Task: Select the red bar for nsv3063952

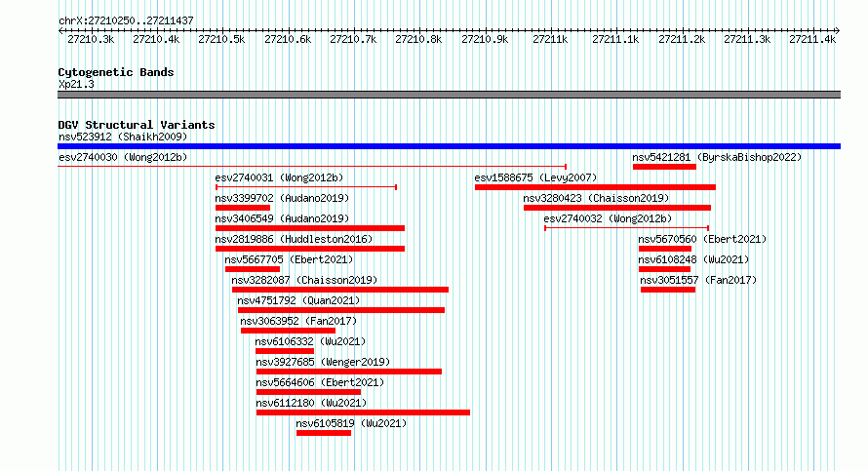Action: (288, 331)
